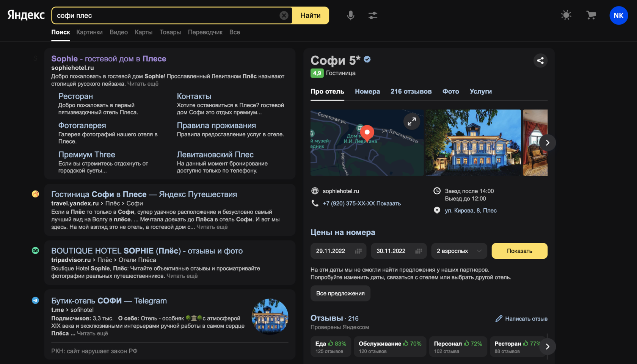This screenshot has width=637, height=364.
Task: Share the Софи hotel card
Action: click(540, 61)
